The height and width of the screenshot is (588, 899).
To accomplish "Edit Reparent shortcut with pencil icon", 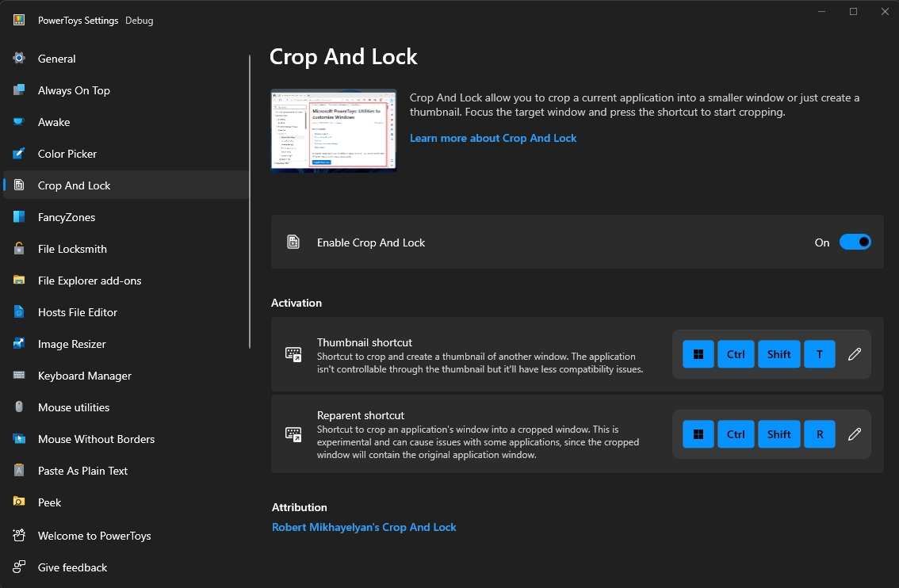I will (x=855, y=434).
